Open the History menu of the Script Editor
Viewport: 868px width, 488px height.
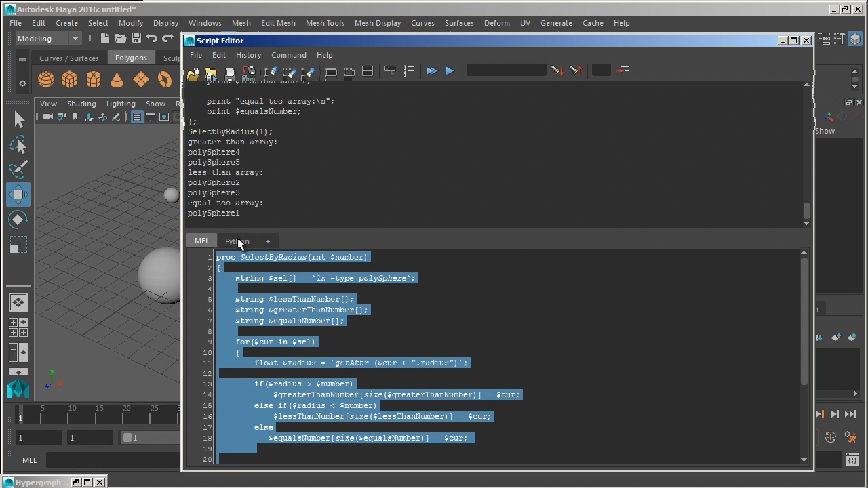click(248, 55)
